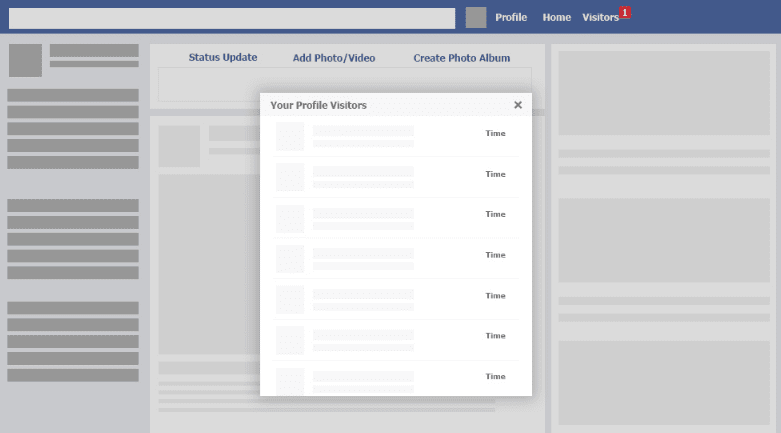Click the profile picture in left sidebar
Image resolution: width=781 pixels, height=433 pixels.
[x=25, y=60]
